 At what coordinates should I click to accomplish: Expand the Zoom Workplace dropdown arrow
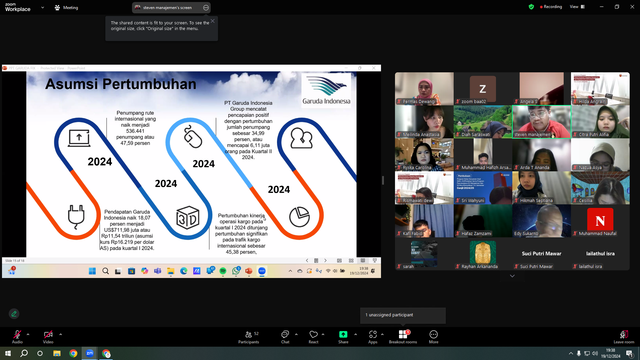[x=42, y=7]
